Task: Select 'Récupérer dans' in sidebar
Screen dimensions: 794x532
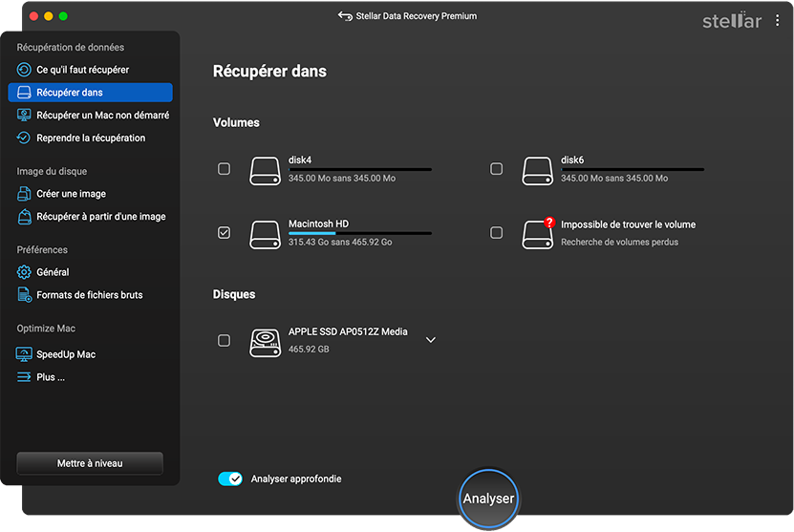Action: click(90, 92)
